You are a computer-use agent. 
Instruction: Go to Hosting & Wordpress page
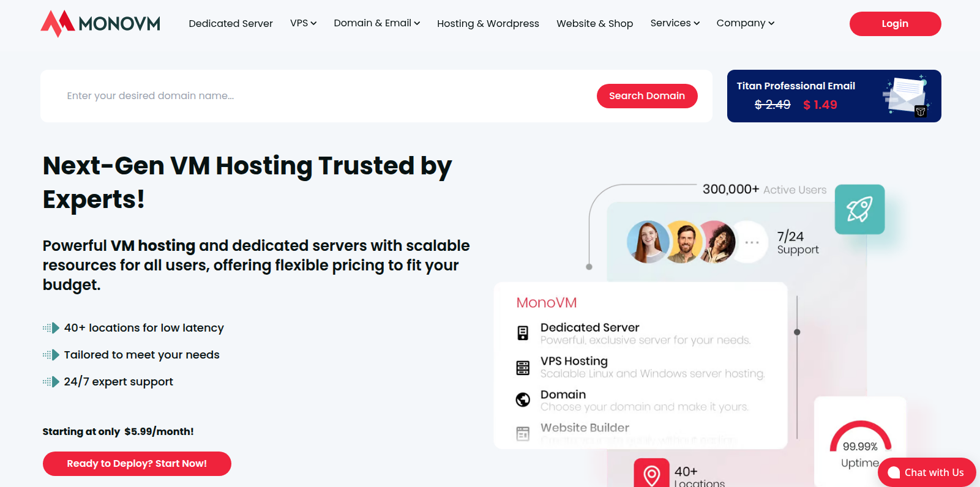pyautogui.click(x=488, y=24)
